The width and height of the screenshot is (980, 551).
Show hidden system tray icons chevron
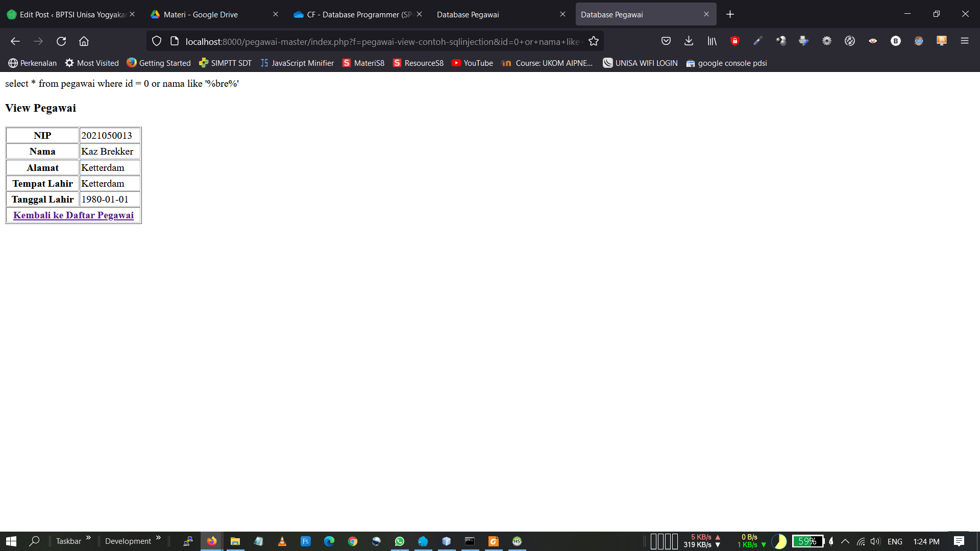coord(845,541)
